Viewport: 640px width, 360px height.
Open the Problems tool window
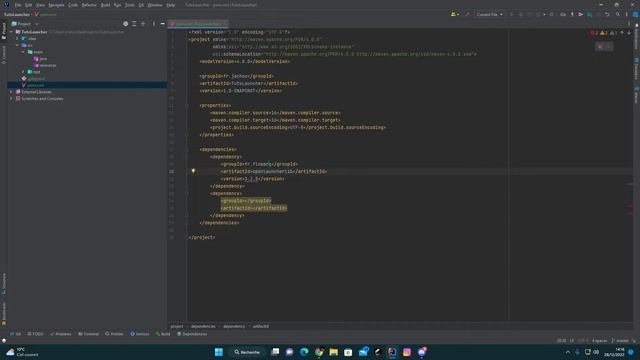(x=60, y=334)
